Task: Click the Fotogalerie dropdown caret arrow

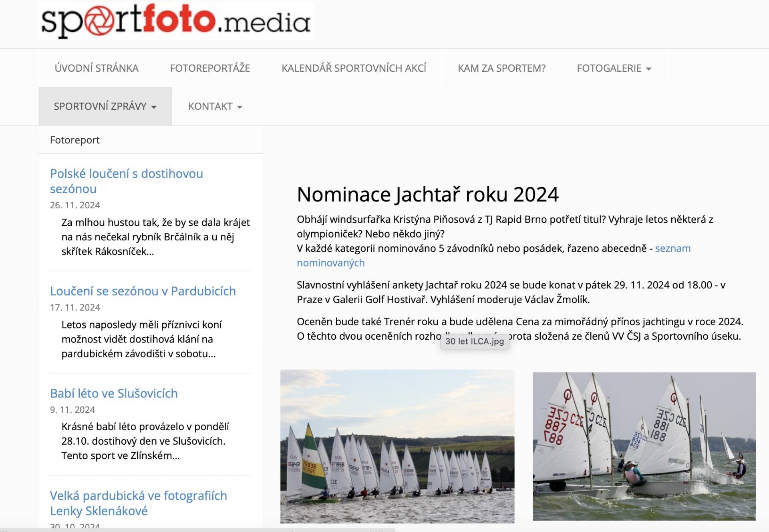Action: 649,69
